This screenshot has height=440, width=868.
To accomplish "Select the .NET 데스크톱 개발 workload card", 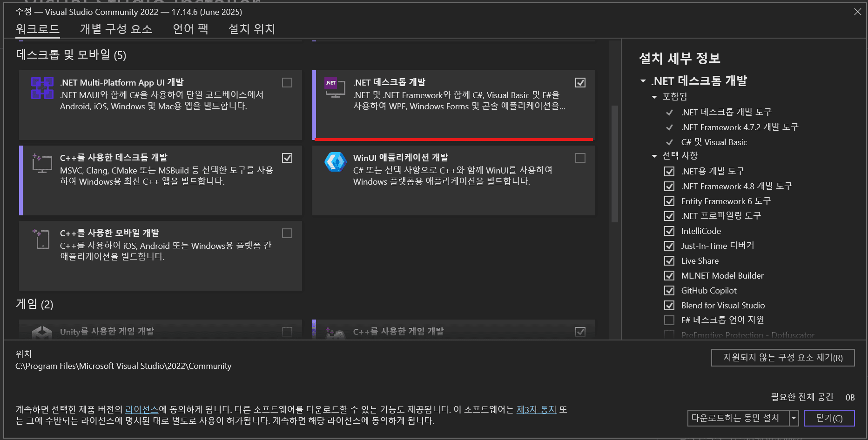I will (454, 105).
